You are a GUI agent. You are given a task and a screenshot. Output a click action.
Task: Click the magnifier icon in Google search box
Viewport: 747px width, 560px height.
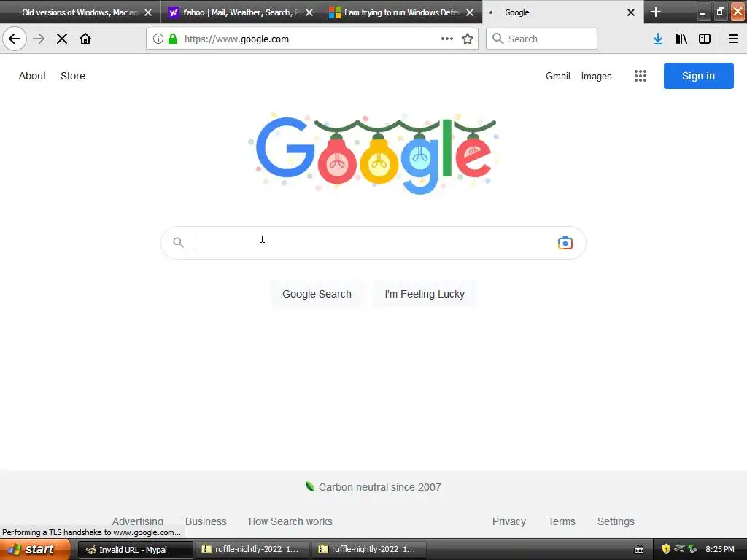coord(178,242)
